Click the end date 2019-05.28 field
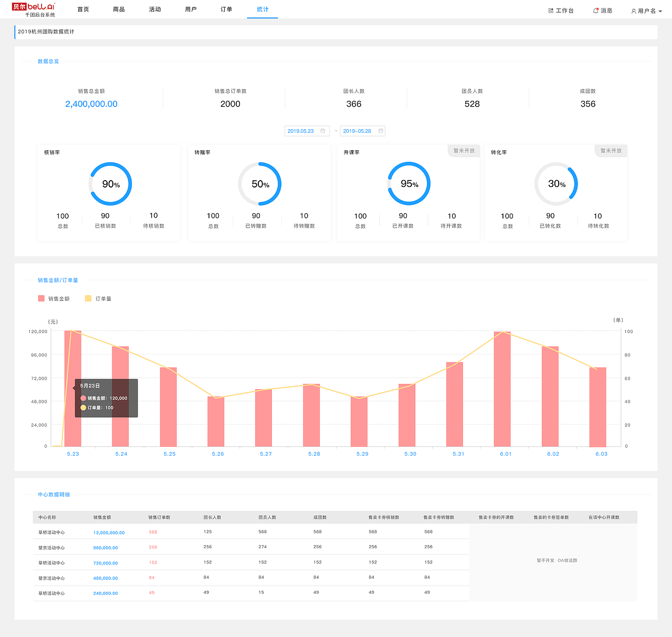Image resolution: width=672 pixels, height=637 pixels. click(x=363, y=131)
